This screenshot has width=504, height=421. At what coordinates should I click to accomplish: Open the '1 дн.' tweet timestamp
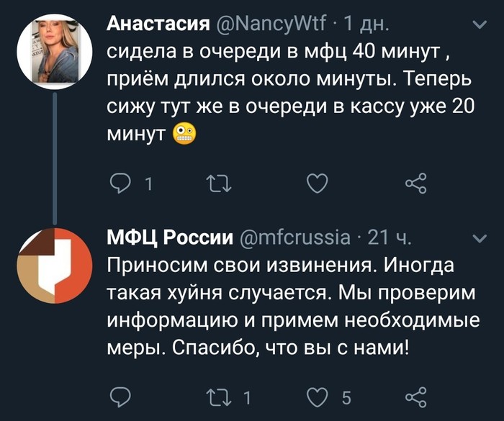(x=367, y=26)
